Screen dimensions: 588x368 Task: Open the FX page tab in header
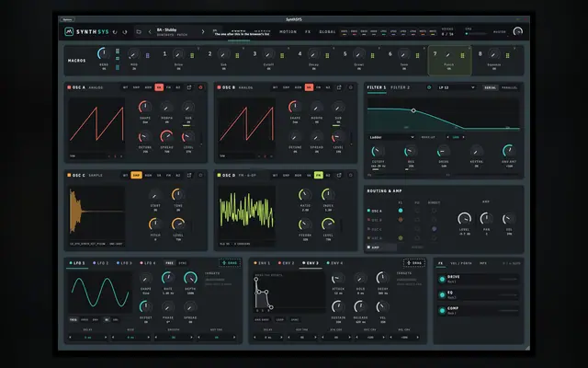point(308,32)
